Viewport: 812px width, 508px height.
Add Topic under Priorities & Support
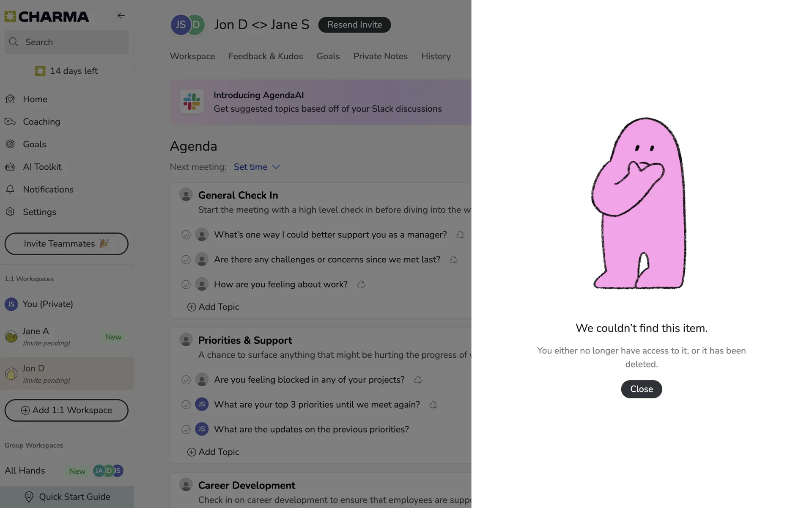[x=213, y=452]
